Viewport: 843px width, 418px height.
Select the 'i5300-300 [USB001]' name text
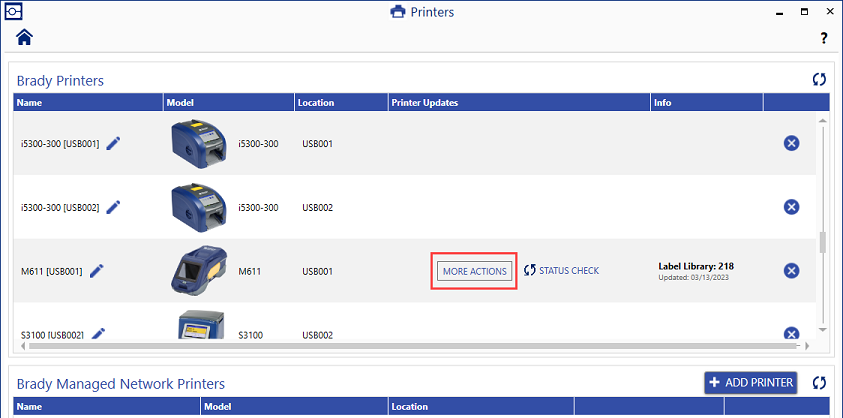click(60, 144)
